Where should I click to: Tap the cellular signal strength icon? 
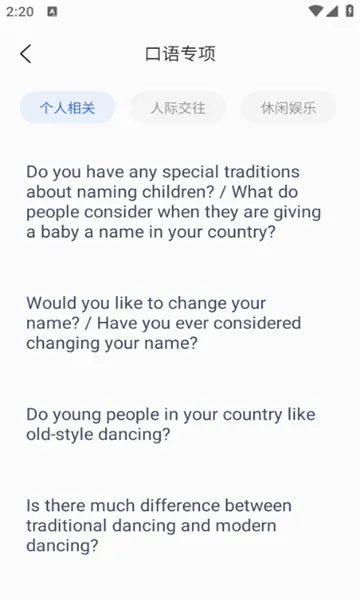coord(332,11)
